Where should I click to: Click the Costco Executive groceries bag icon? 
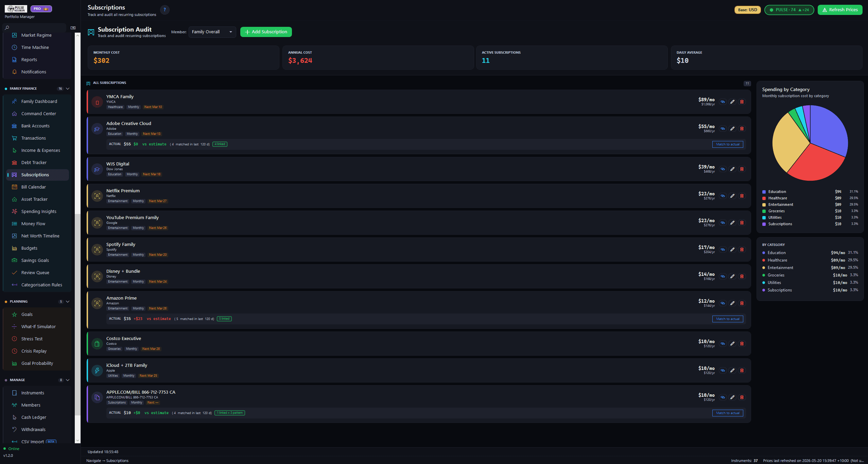click(97, 344)
